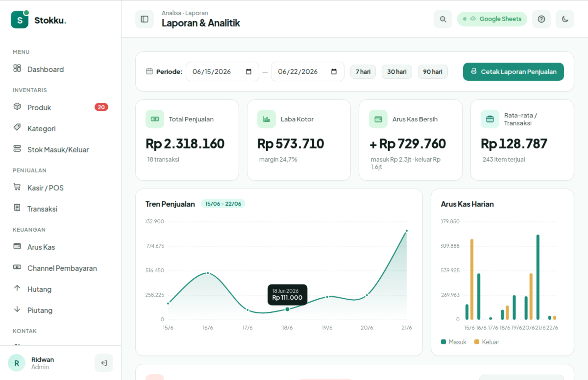Screen dimensions: 588x380
Task: Click the tall green 21/6 Masuk bar
Action: [x=538, y=277]
